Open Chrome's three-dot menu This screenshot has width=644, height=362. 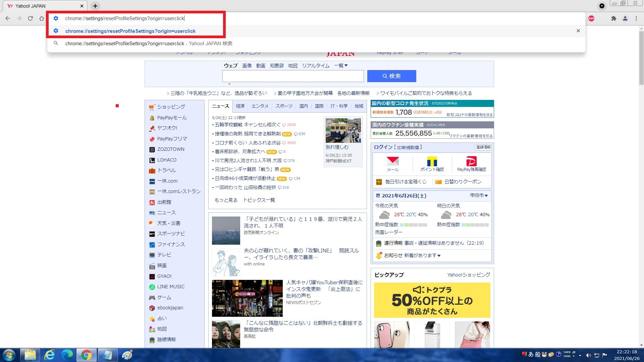pyautogui.click(x=636, y=18)
